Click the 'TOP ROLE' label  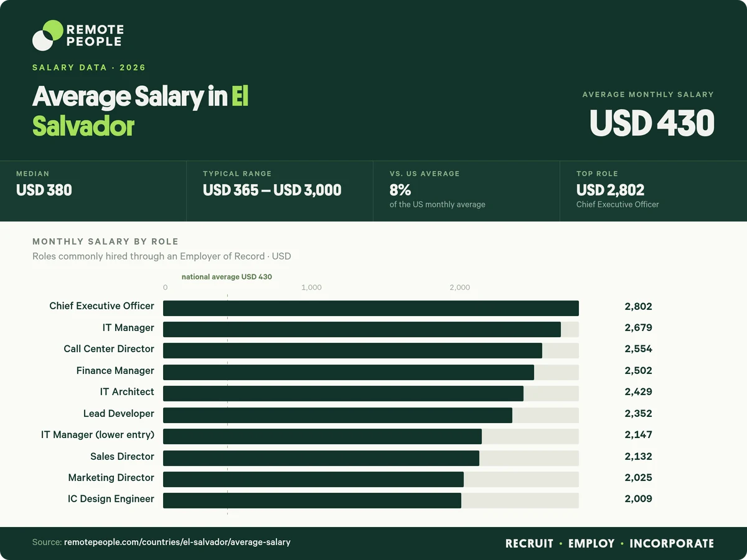[x=597, y=174]
